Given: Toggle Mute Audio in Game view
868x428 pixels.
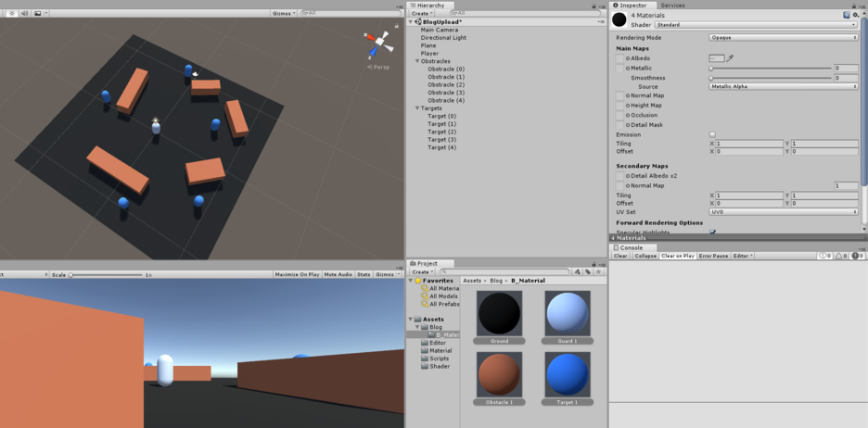Looking at the screenshot, I should pyautogui.click(x=338, y=274).
